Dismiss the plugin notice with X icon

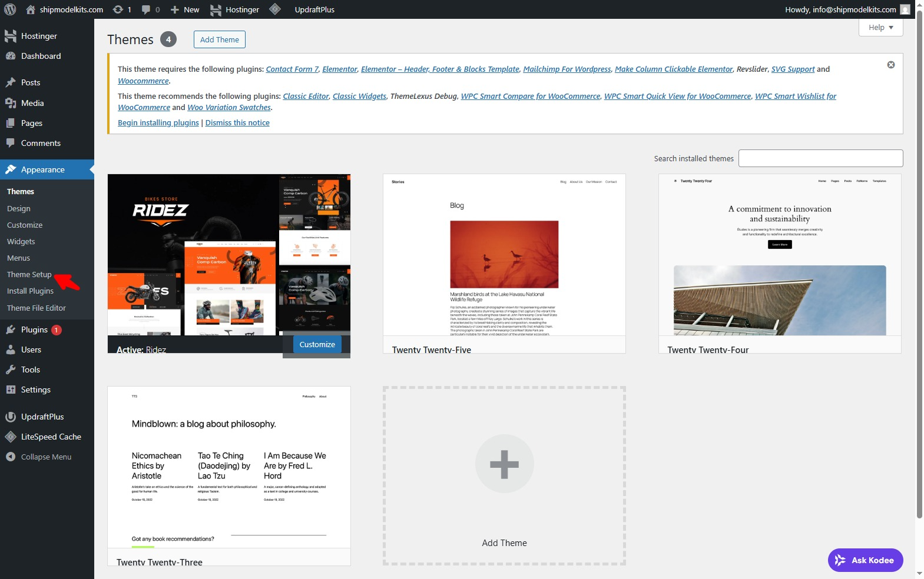[x=890, y=65]
